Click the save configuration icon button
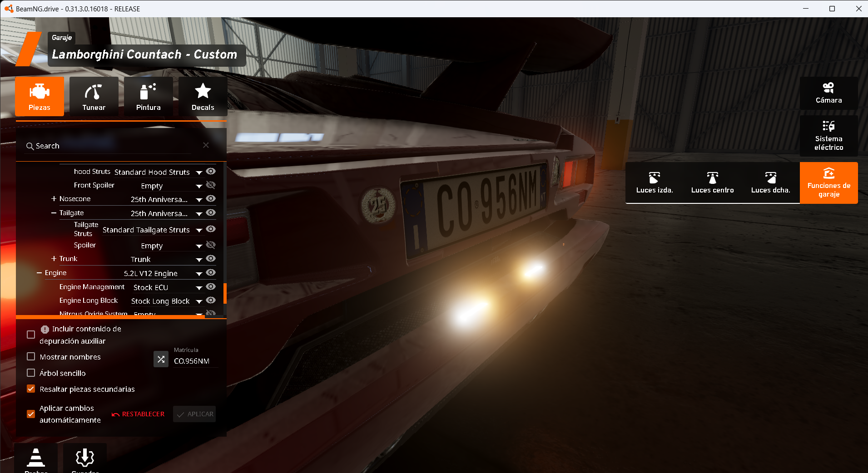The height and width of the screenshot is (473, 868). click(x=85, y=458)
